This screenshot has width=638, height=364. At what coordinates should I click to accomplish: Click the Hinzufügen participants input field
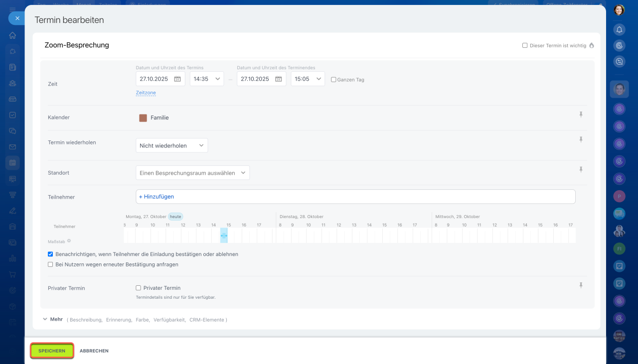click(x=355, y=197)
